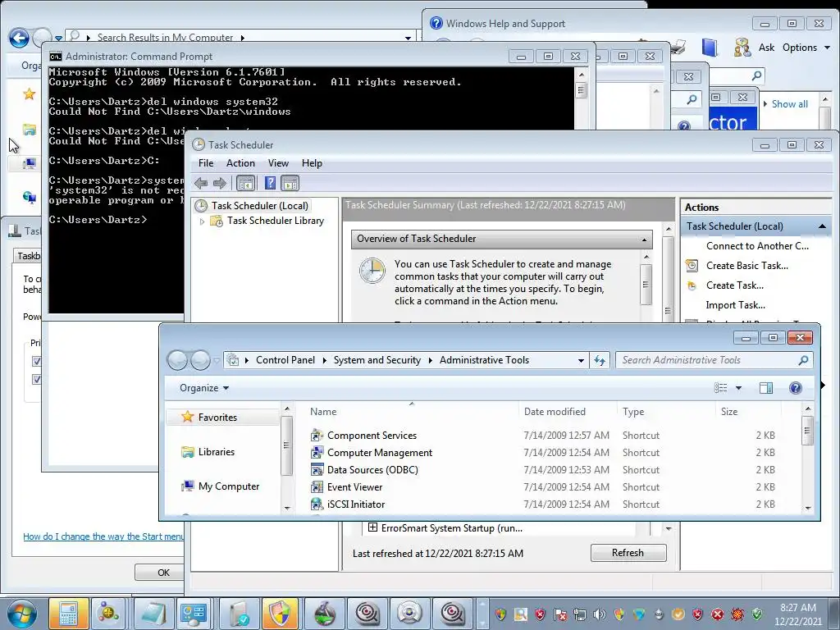Open Help menu in Task Scheduler

tap(312, 163)
